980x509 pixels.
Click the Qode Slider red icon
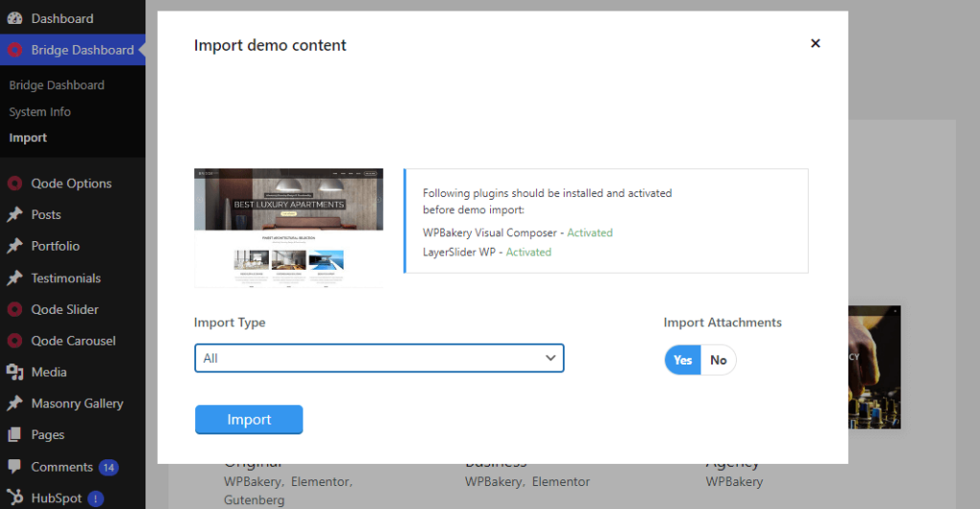tap(14, 309)
